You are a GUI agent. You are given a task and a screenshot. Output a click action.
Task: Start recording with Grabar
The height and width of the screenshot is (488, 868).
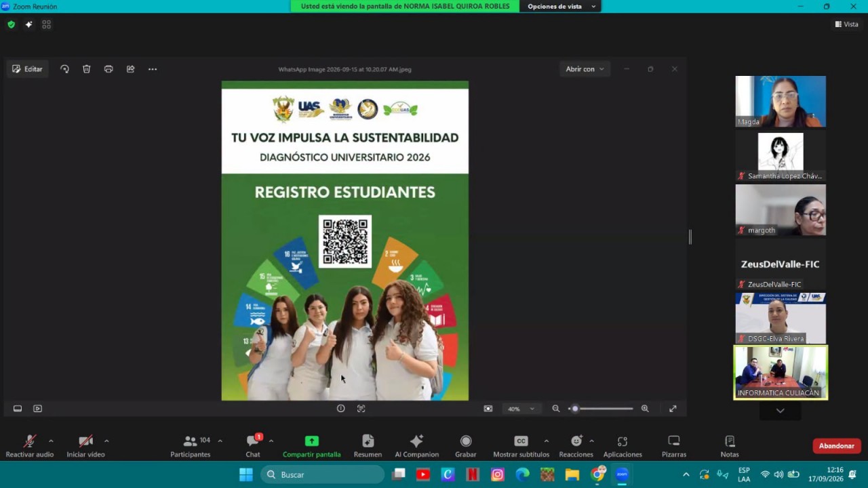click(466, 446)
